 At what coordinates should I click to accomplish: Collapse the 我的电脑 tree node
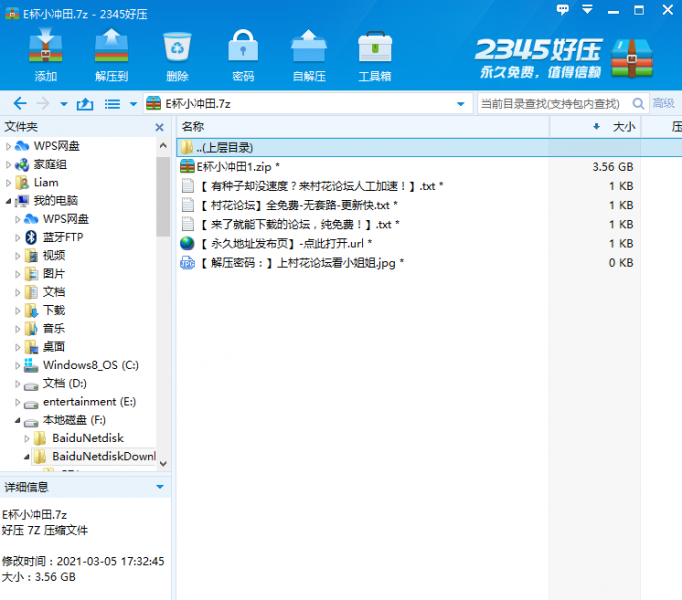(9, 201)
